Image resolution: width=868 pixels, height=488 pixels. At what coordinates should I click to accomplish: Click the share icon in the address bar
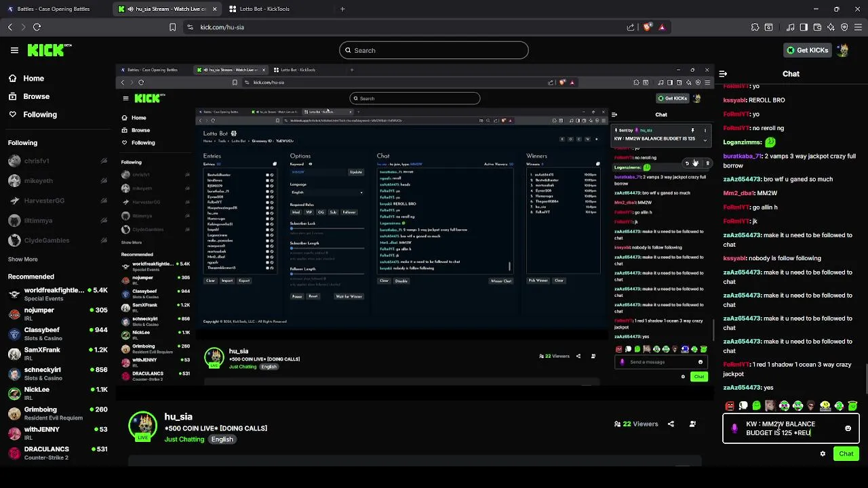(x=631, y=27)
